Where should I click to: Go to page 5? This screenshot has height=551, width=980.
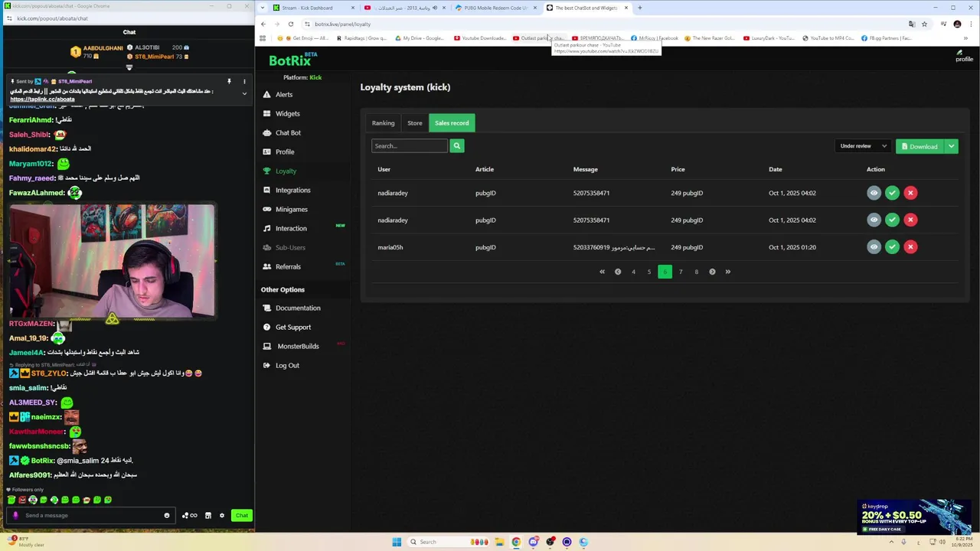pyautogui.click(x=649, y=272)
